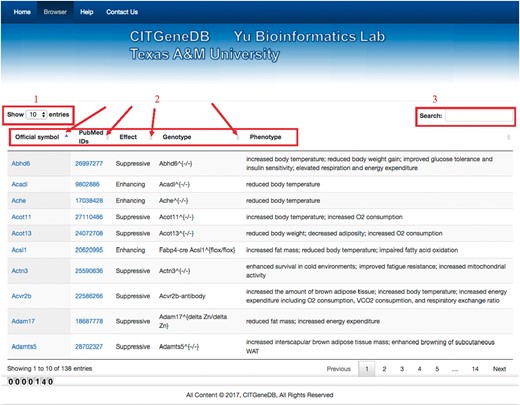The width and height of the screenshot is (520, 406).
Task: Open the Ache gene link
Action: pyautogui.click(x=19, y=201)
